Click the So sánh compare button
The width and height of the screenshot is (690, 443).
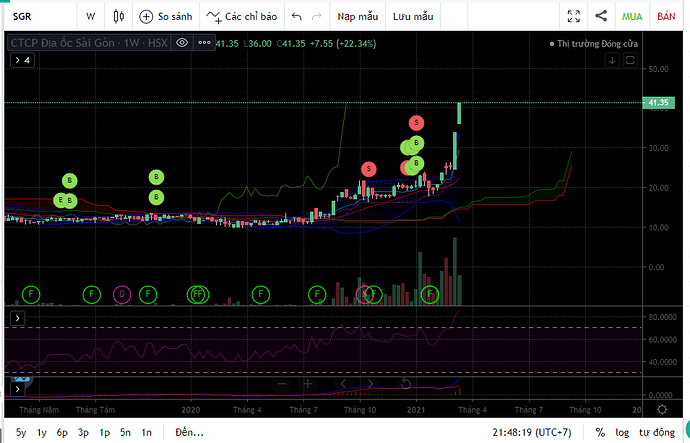(x=166, y=17)
